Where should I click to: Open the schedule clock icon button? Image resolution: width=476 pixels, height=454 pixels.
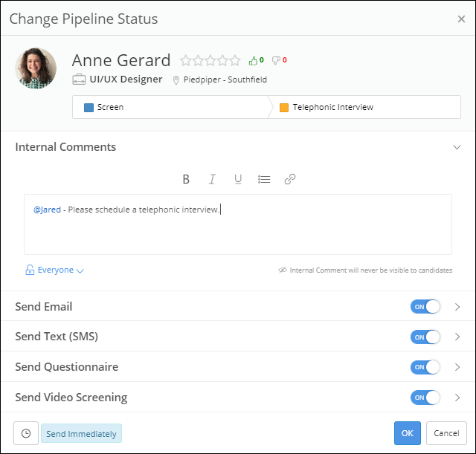click(26, 433)
